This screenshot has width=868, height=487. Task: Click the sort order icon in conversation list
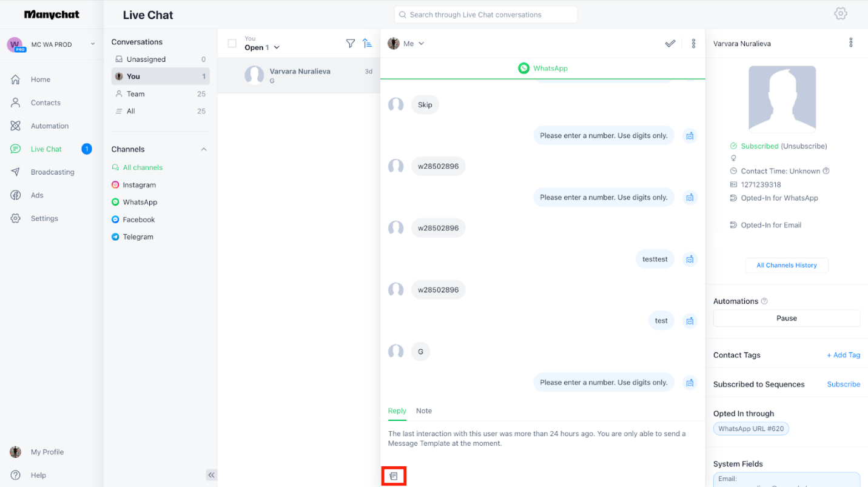coord(367,43)
